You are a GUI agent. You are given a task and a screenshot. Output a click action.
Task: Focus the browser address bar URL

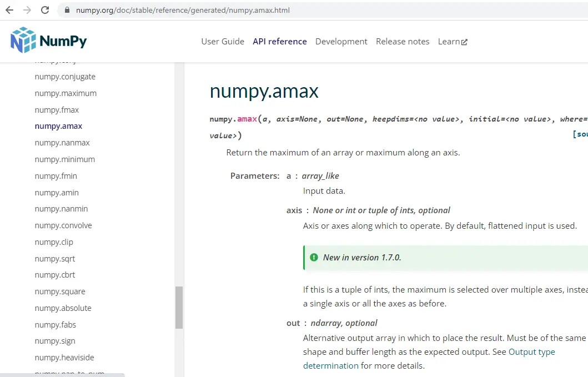point(183,10)
